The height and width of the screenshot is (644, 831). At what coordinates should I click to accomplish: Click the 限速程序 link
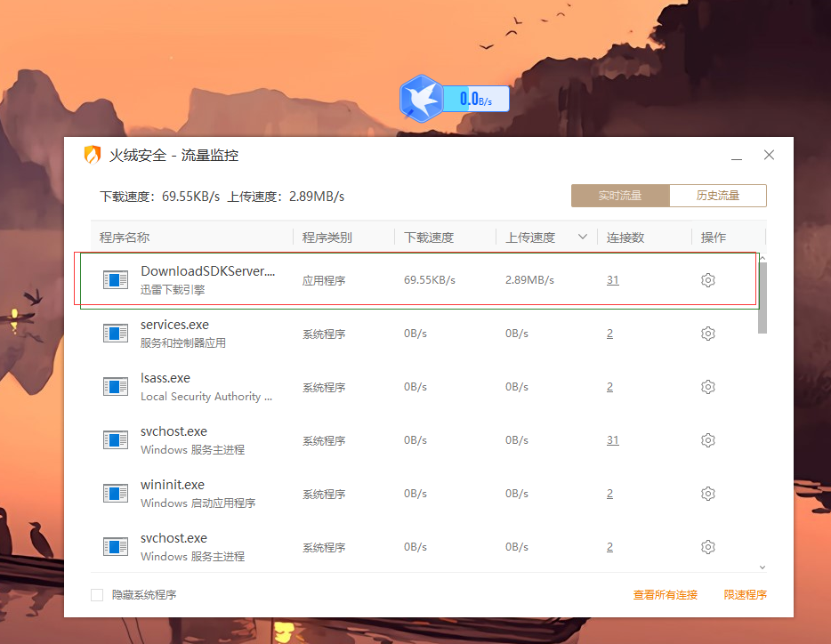[x=746, y=594]
